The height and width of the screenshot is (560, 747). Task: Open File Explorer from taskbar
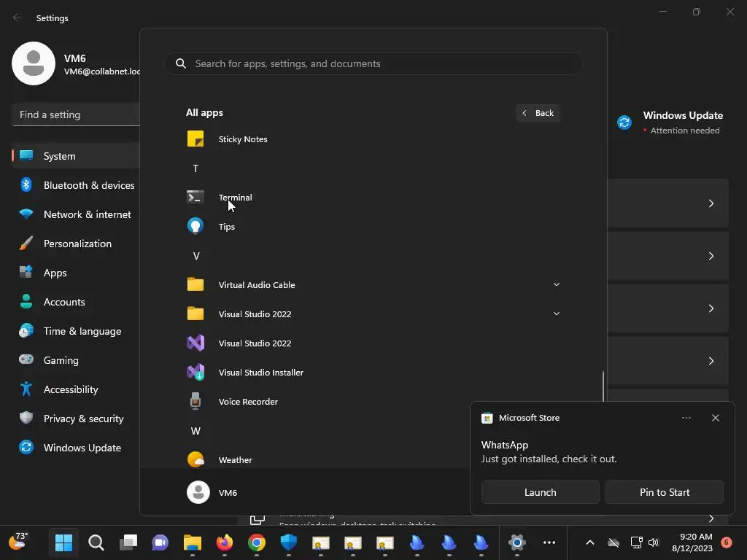[x=193, y=542]
